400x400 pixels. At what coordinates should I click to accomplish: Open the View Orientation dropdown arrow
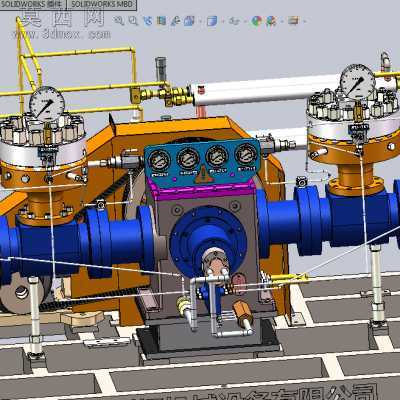click(200, 21)
